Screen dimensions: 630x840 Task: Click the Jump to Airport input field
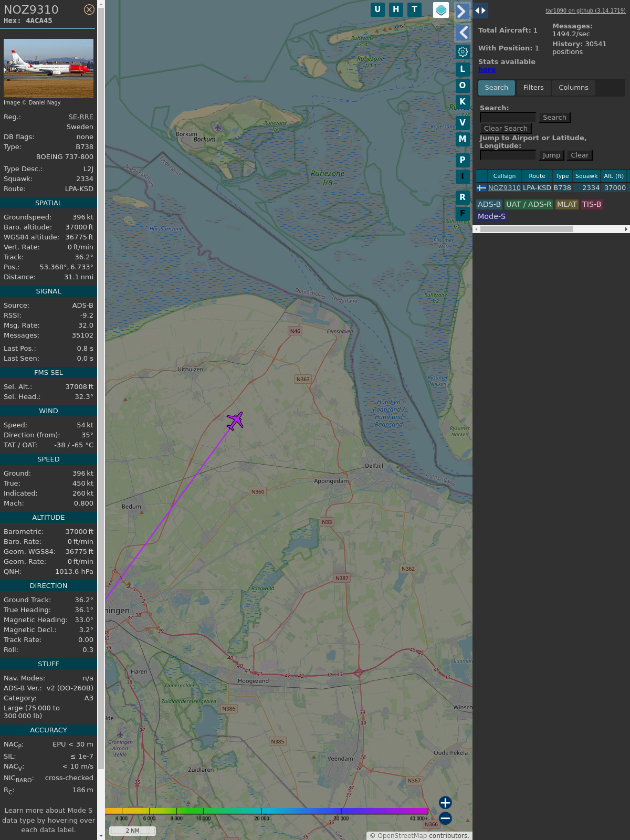(x=508, y=155)
